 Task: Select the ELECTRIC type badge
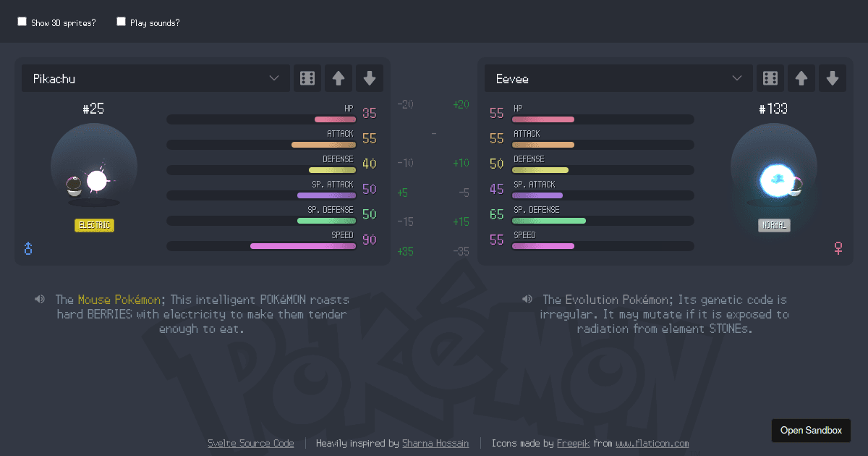click(94, 225)
